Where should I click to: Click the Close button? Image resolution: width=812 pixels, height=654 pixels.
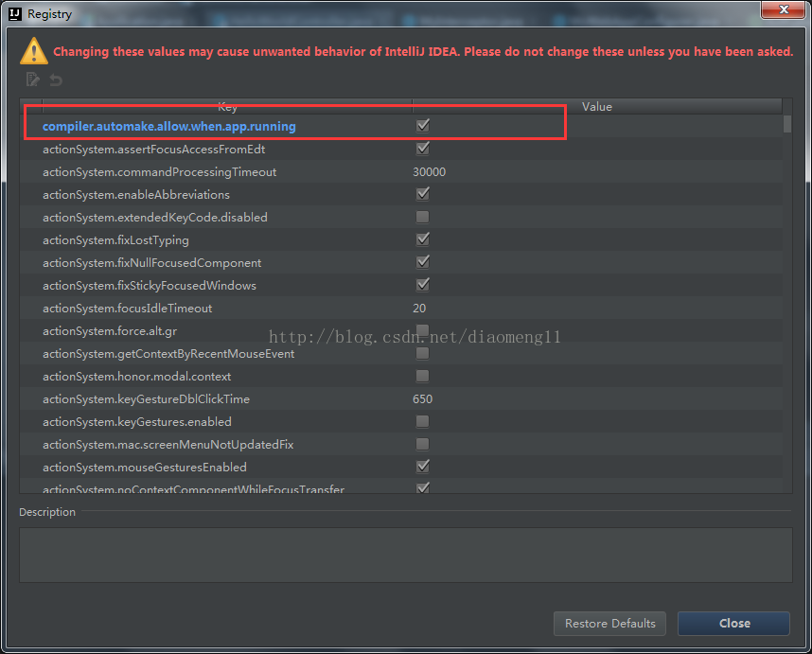[733, 624]
